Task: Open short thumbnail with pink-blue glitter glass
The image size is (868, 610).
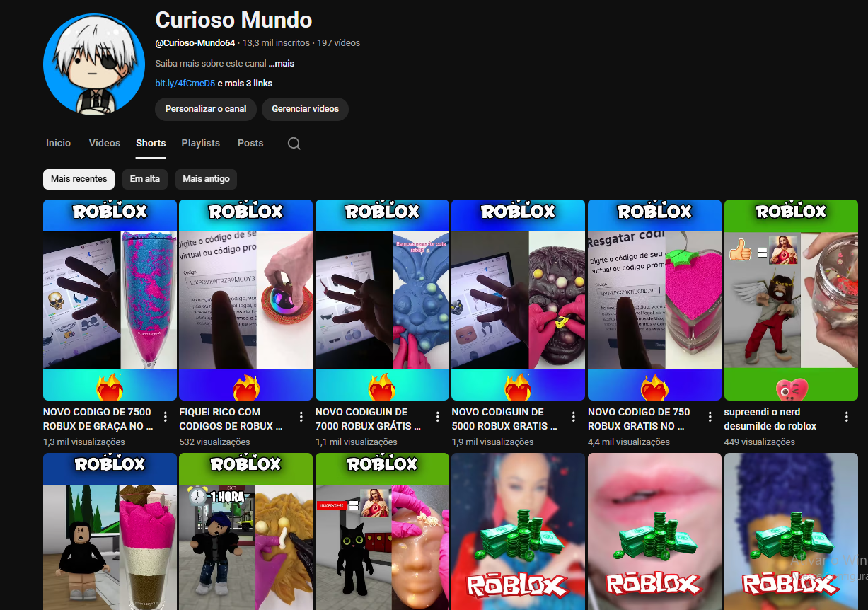Action: click(x=110, y=300)
